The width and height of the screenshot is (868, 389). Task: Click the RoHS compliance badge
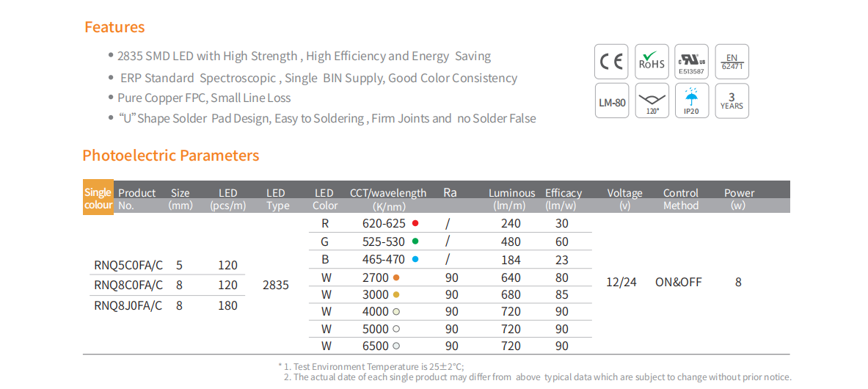click(651, 62)
